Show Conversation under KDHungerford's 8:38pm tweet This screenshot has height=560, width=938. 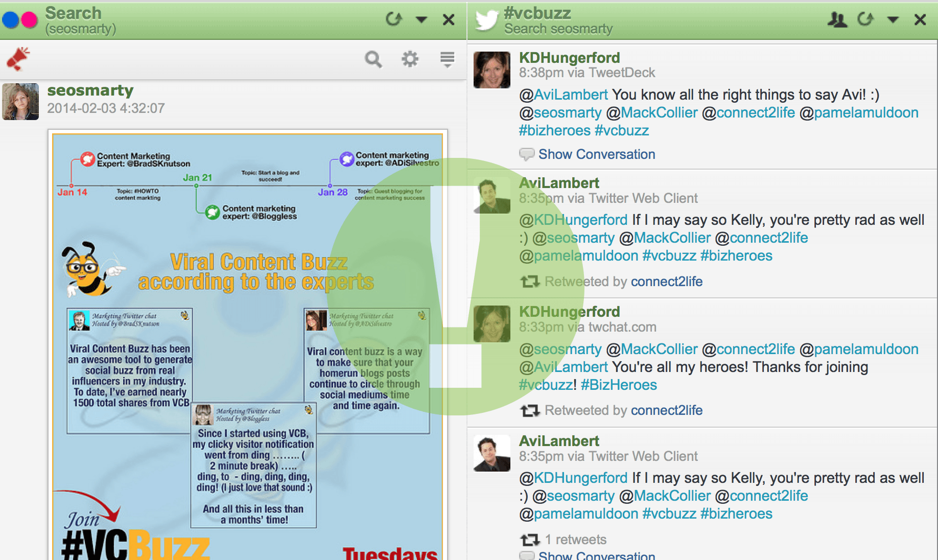(596, 154)
